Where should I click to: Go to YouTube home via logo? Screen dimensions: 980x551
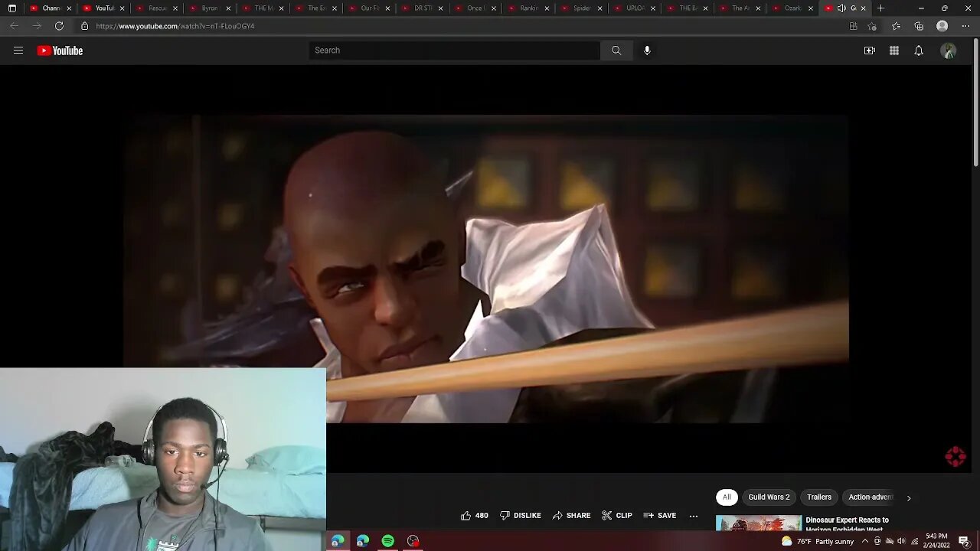[60, 51]
